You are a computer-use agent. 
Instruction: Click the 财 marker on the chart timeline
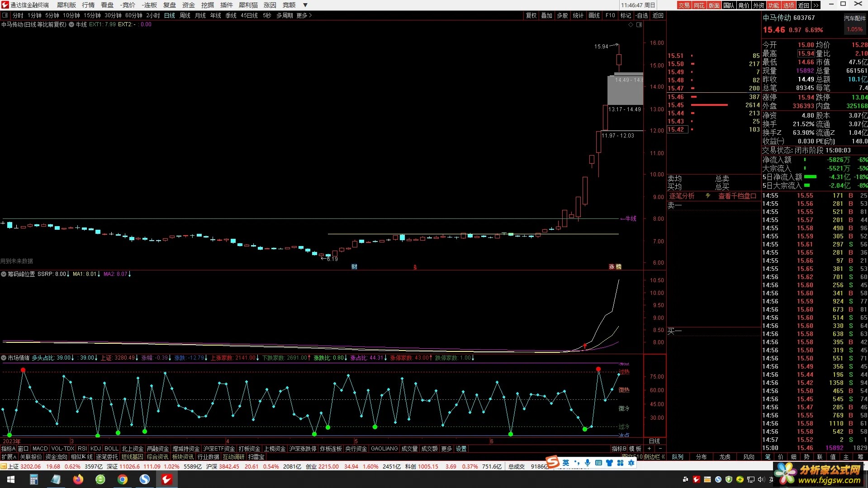(354, 267)
